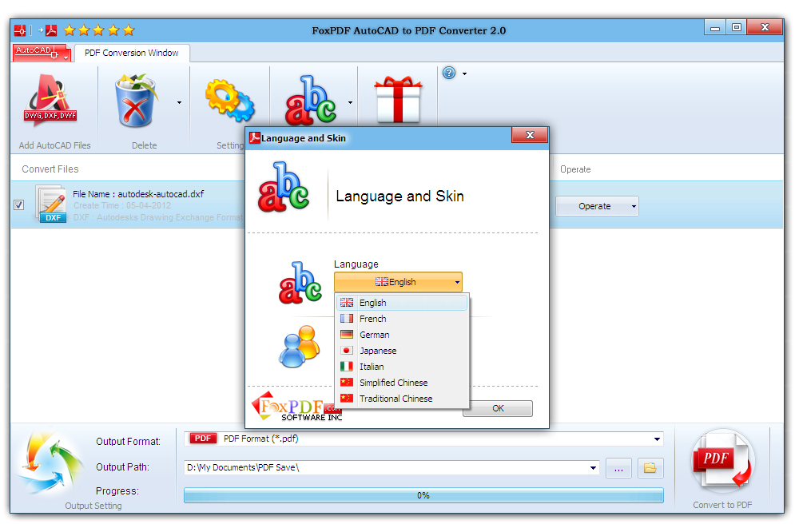Click the title bar AutoCAD quick icon
The image size is (795, 532).
point(20,30)
